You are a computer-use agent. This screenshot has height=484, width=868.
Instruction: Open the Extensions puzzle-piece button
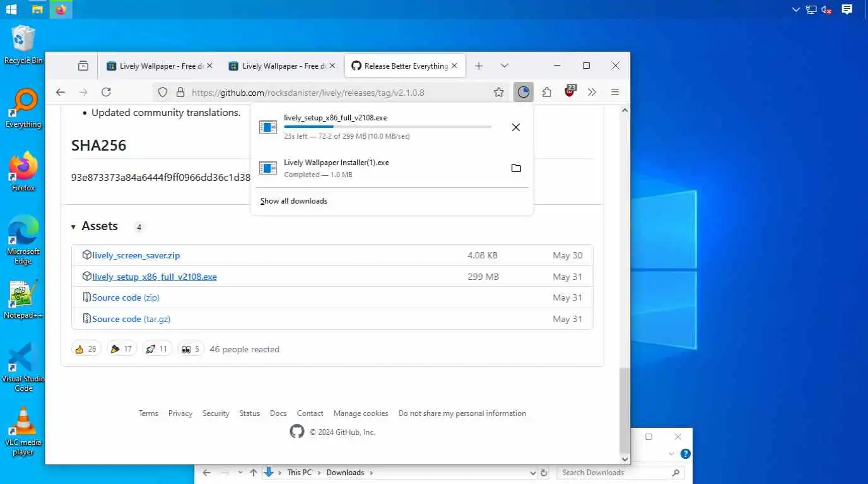click(547, 92)
